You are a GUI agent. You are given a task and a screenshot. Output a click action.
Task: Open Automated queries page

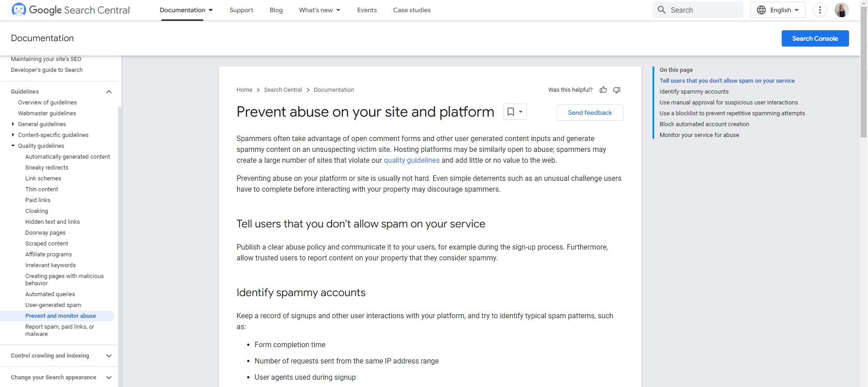50,294
